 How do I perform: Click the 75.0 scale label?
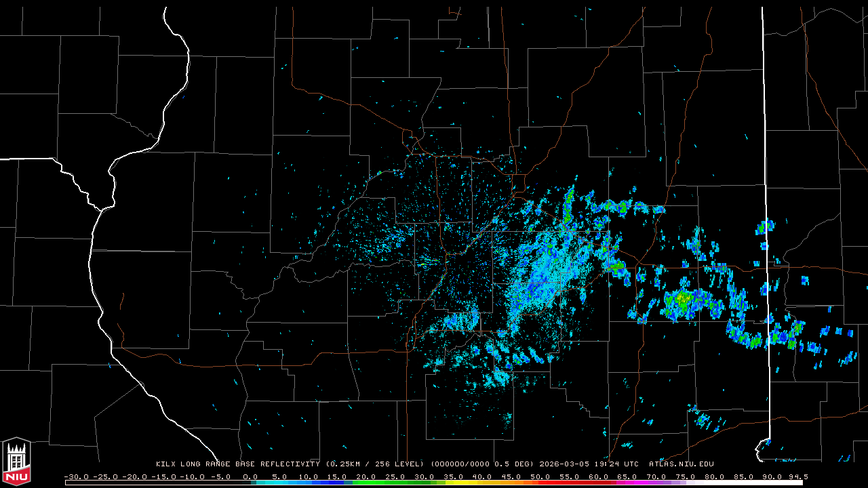pyautogui.click(x=687, y=477)
